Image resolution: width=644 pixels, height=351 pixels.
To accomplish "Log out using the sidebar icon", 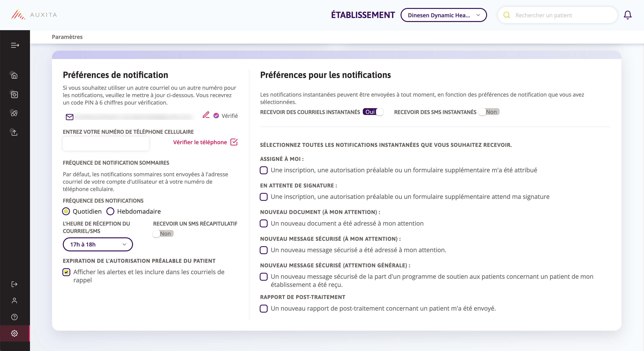I will pos(14,284).
